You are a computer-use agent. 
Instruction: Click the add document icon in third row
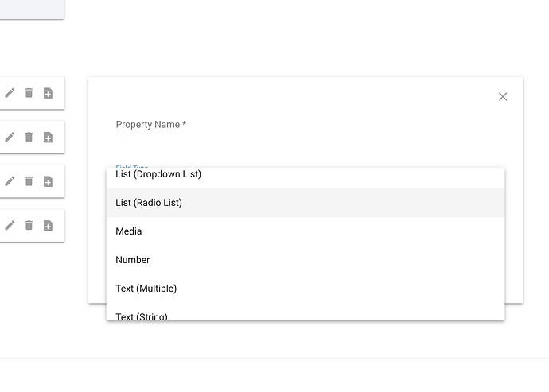(48, 181)
